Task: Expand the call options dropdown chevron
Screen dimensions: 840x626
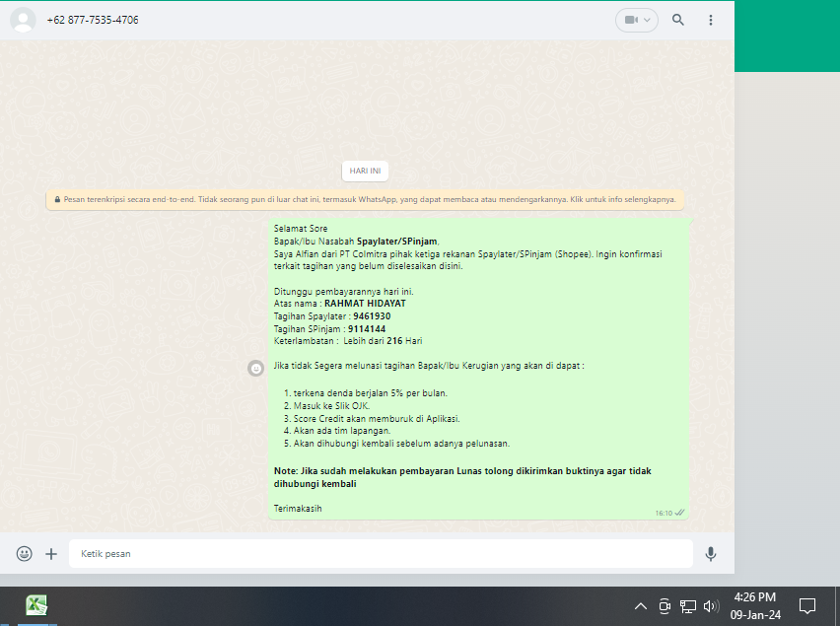Action: pos(647,21)
